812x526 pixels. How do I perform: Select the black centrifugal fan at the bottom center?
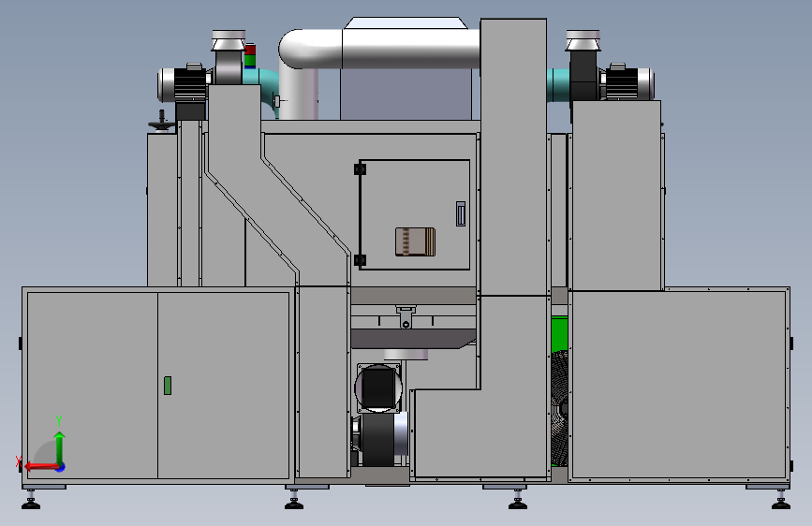(380, 440)
